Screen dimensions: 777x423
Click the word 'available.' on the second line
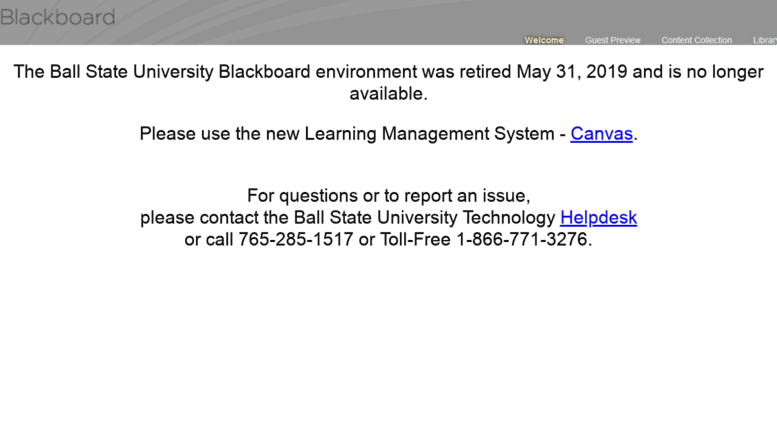(388, 94)
